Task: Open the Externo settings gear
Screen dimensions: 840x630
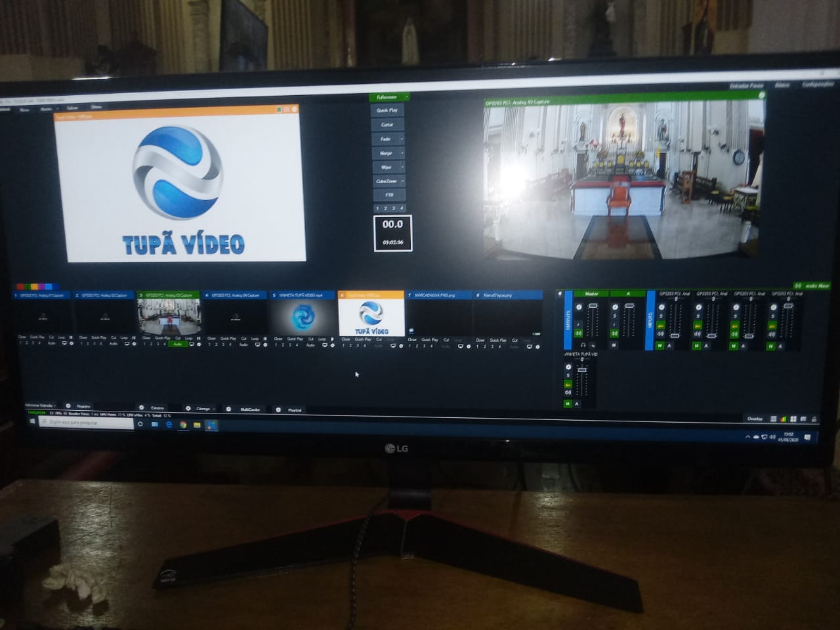Action: click(x=141, y=408)
